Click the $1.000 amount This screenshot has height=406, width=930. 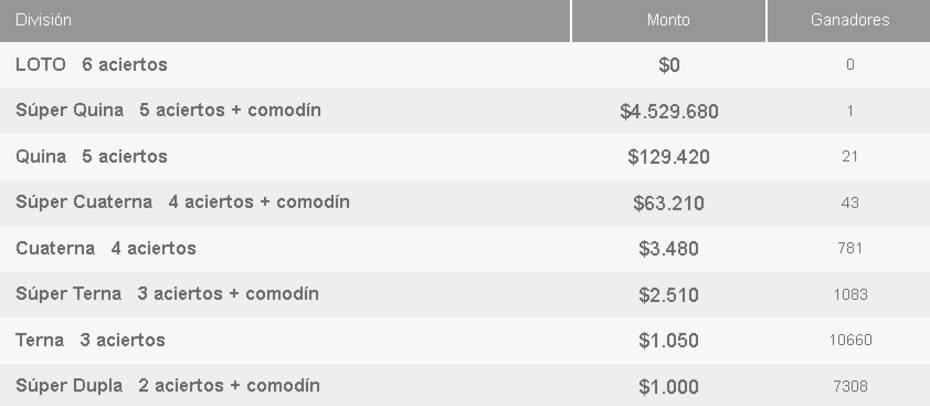click(669, 387)
